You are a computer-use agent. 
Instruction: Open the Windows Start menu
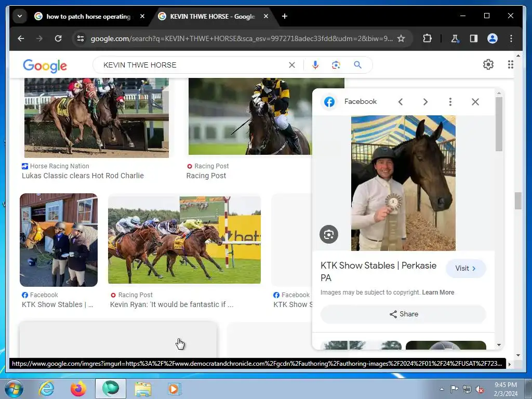tap(14, 389)
